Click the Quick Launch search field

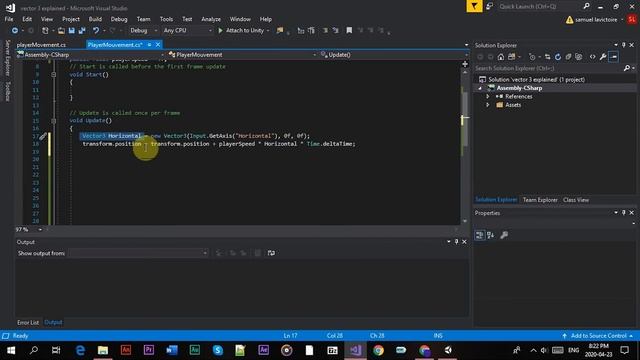coord(539,7)
